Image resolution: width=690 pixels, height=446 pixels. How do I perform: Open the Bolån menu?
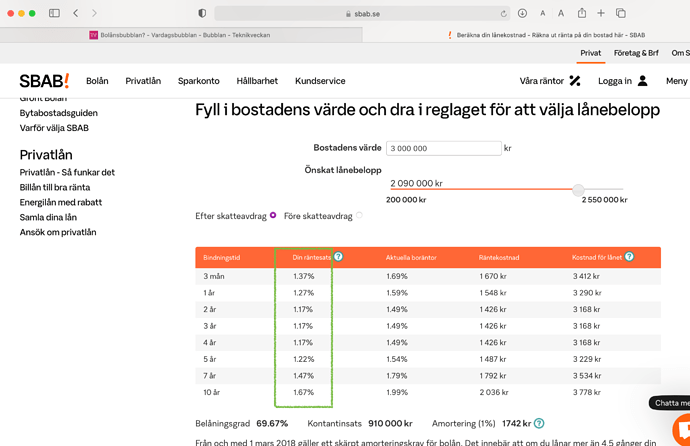pos(97,81)
